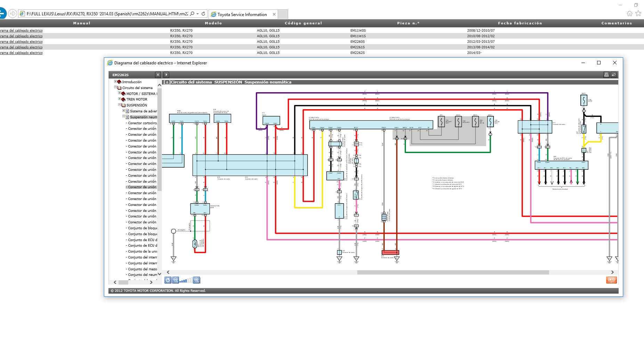Image resolution: width=644 pixels, height=359 pixels.
Task: Select the Suspensión neumática tree item
Action: [143, 117]
